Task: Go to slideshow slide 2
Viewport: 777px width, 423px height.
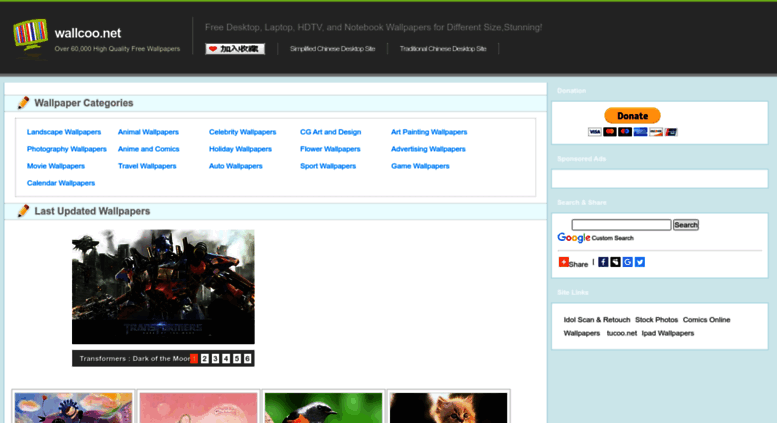Action: tap(205, 359)
